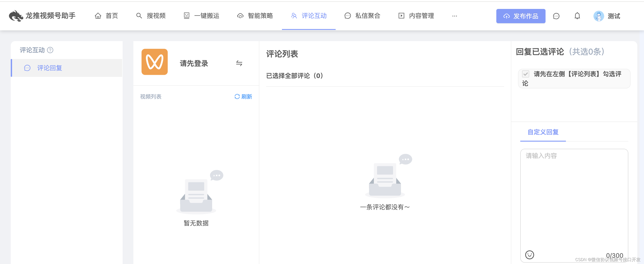Select the 评论互动 tab
This screenshot has height=264, width=644.
coord(309,16)
